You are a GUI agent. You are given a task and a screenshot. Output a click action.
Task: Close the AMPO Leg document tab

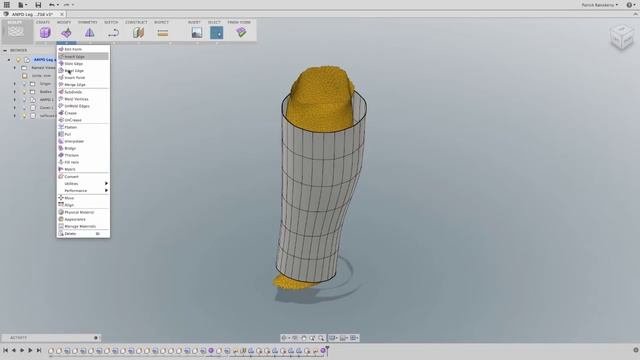tap(62, 14)
